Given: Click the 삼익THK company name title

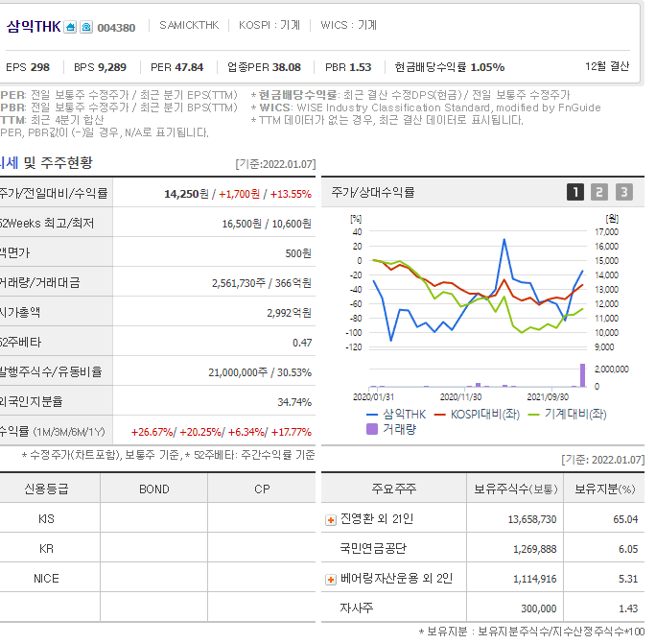Looking at the screenshot, I should (x=34, y=27).
